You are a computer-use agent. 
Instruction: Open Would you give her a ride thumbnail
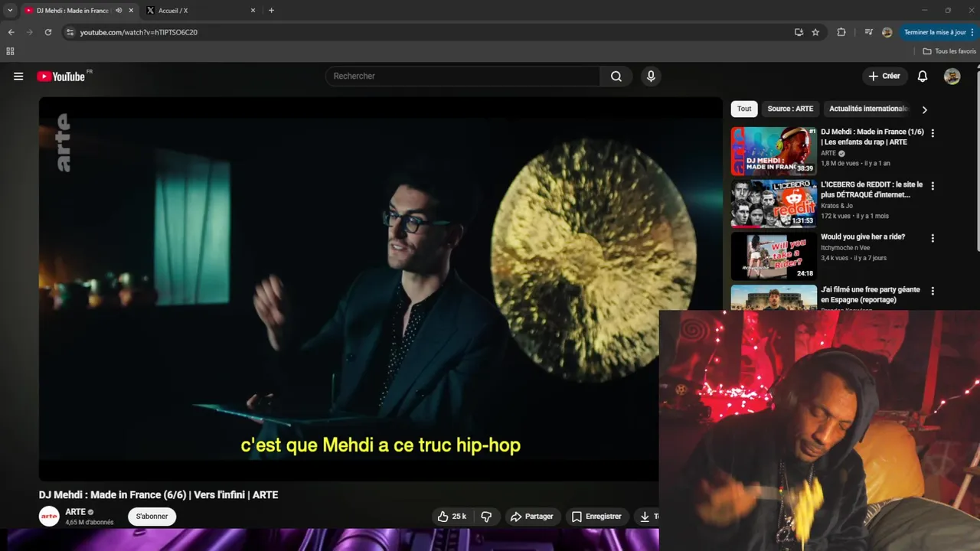(x=773, y=256)
